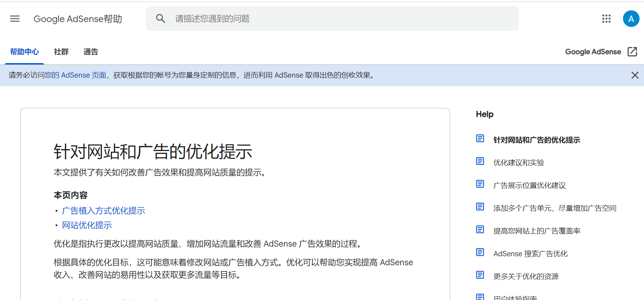
Task: Select the 帮助中心 tab
Action: click(x=24, y=52)
